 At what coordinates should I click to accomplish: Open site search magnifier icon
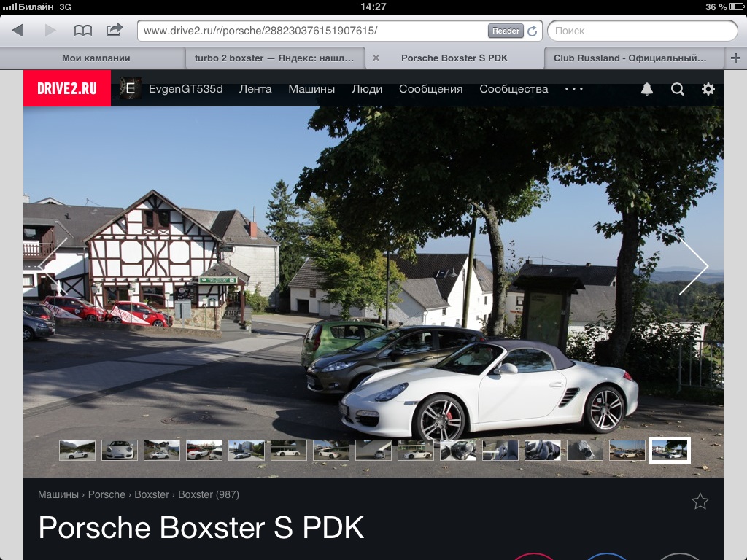[x=678, y=89]
